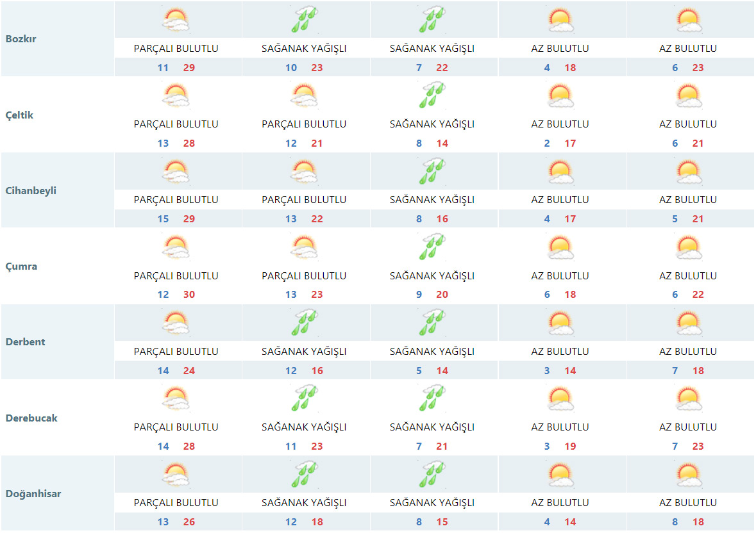
Task: Go to the Çumra district forecast
Action: tap(21, 266)
